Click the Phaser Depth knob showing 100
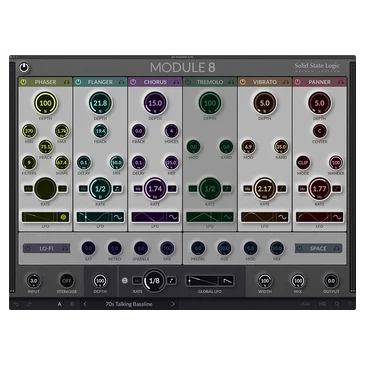This screenshot has height=365, width=365. pyautogui.click(x=45, y=103)
